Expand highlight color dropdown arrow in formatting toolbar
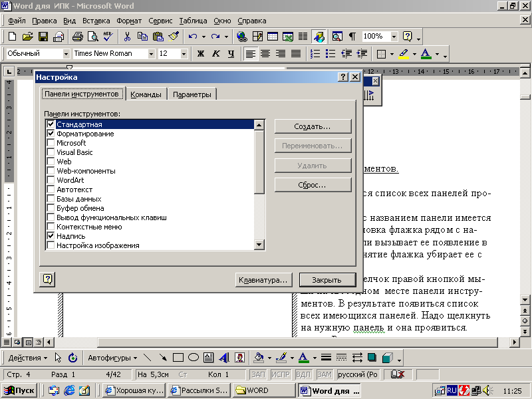The image size is (532, 399). pyautogui.click(x=414, y=54)
